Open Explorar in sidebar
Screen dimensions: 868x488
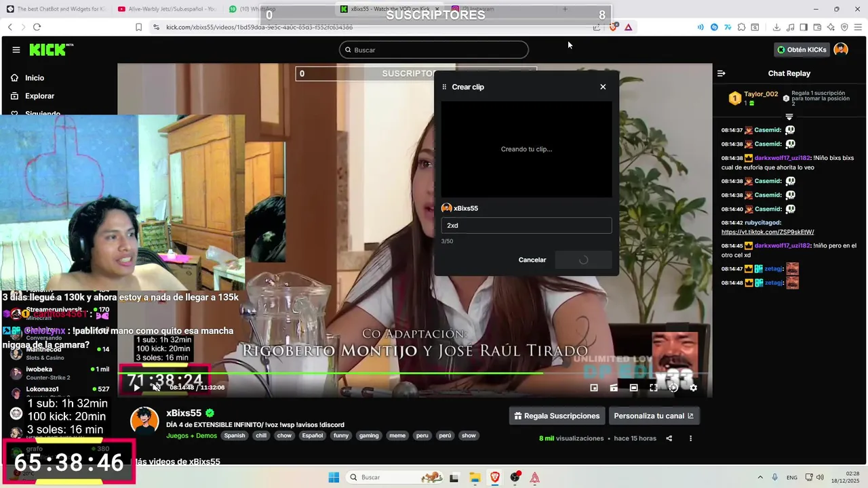pyautogui.click(x=32, y=96)
